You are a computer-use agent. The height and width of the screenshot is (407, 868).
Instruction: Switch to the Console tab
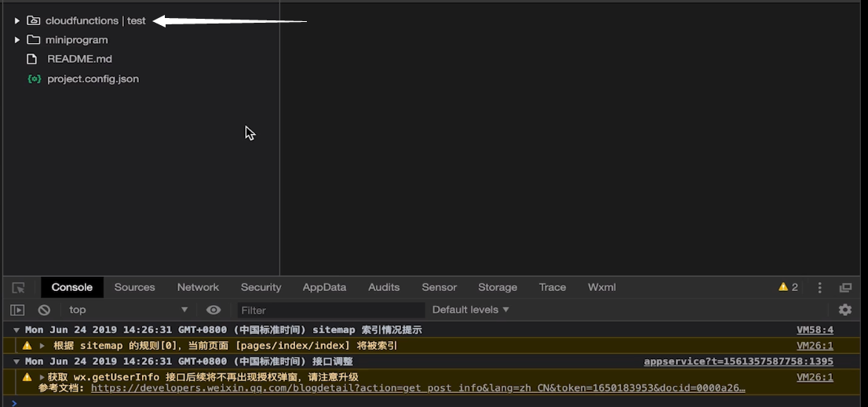(x=72, y=288)
